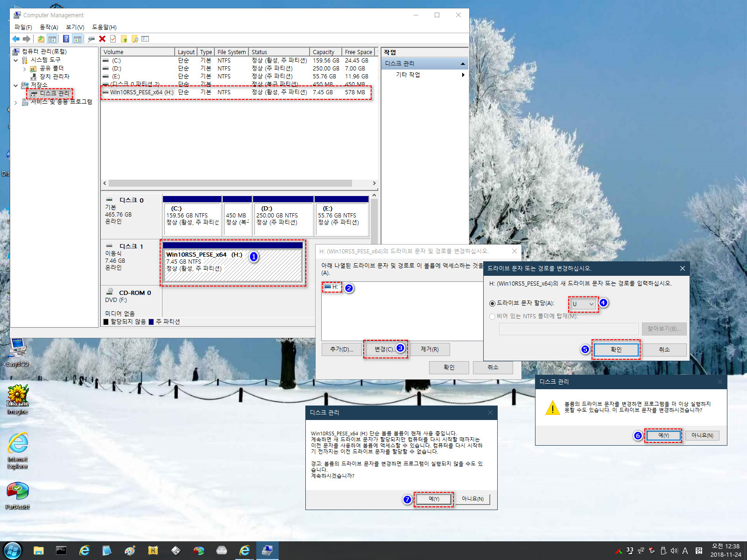This screenshot has height=560, width=747.
Task: Open the EasyBCD desktop shortcut
Action: 17,353
